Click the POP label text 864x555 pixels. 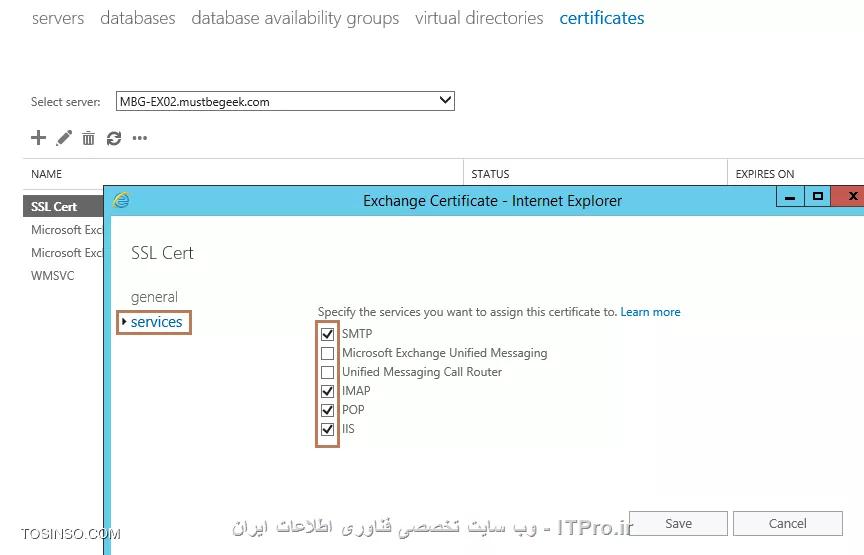tap(353, 410)
